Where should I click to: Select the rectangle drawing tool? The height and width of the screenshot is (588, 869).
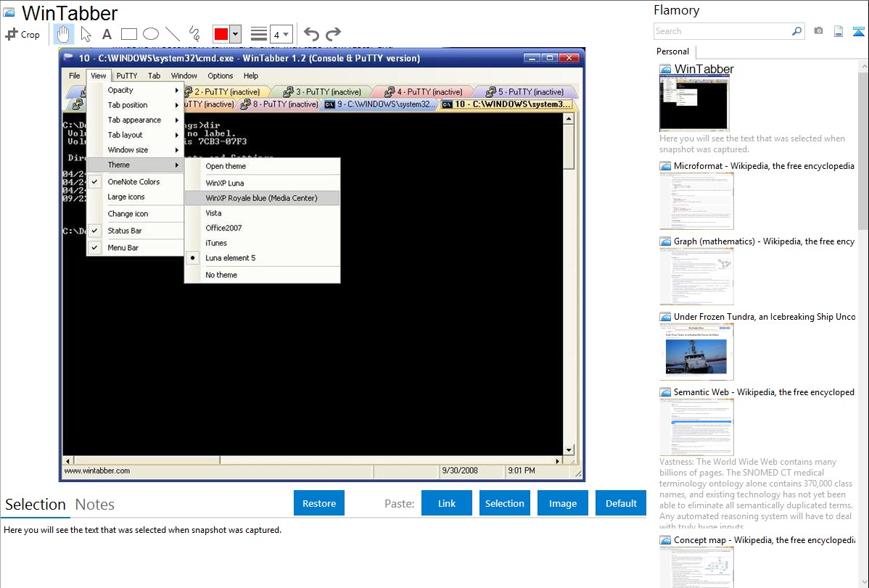coord(128,34)
